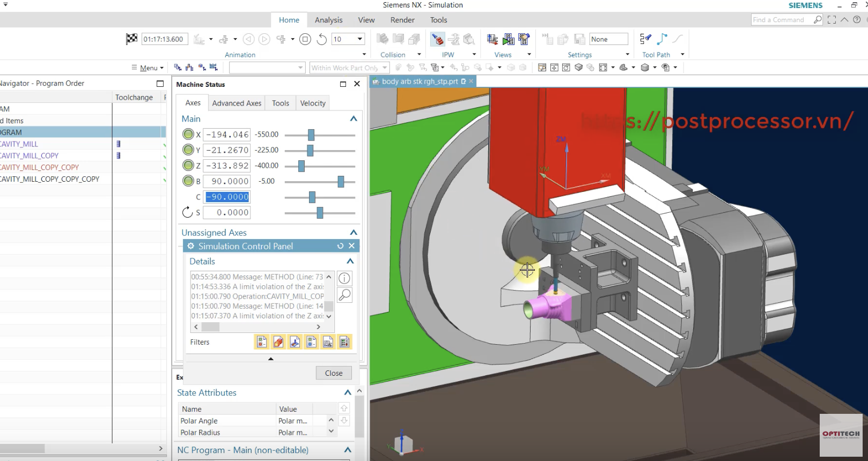This screenshot has height=461, width=868.
Task: Toggle the B axis green indicator
Action: click(188, 181)
